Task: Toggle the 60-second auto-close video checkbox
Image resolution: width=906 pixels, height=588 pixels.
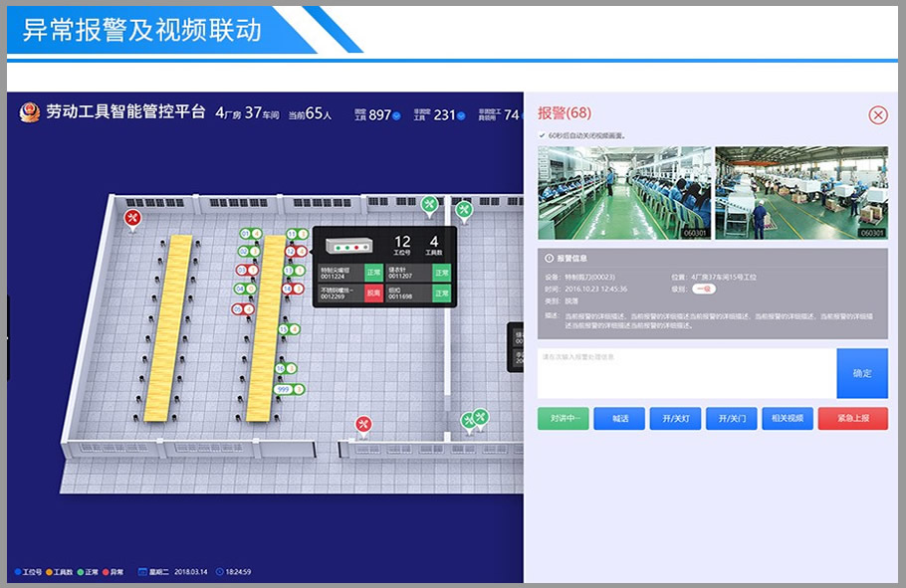Action: point(542,135)
